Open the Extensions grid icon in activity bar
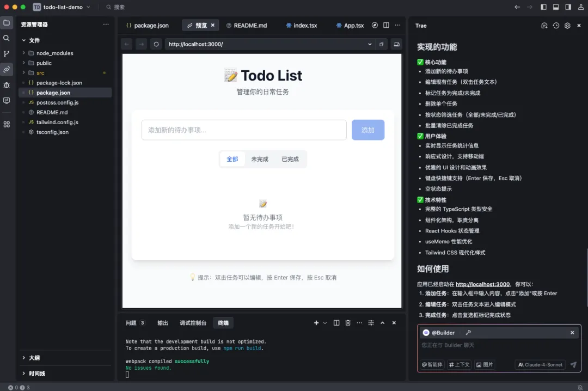The image size is (588, 391). click(x=7, y=124)
